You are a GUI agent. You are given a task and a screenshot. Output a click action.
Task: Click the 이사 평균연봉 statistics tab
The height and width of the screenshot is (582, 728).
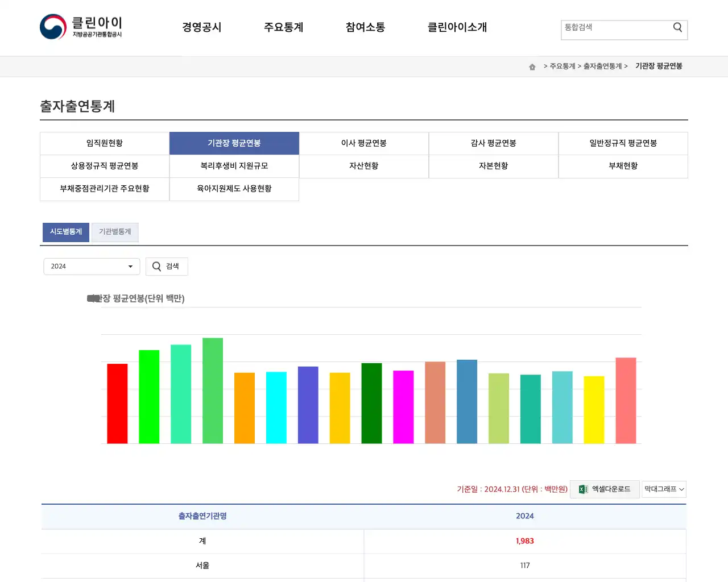coord(364,143)
